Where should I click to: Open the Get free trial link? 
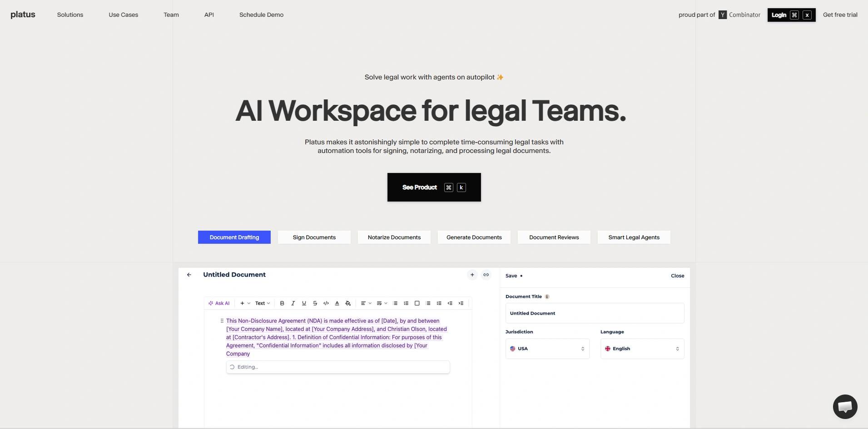click(x=840, y=15)
